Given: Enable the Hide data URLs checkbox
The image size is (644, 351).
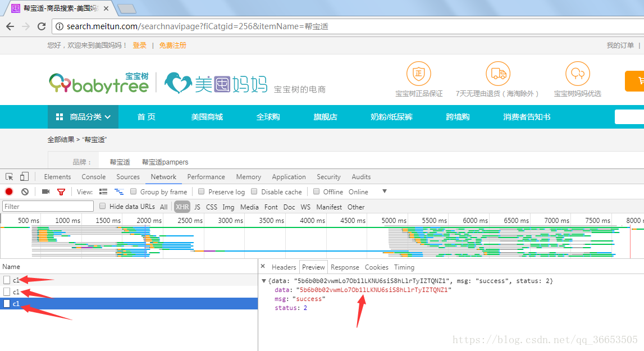Looking at the screenshot, I should 103,206.
